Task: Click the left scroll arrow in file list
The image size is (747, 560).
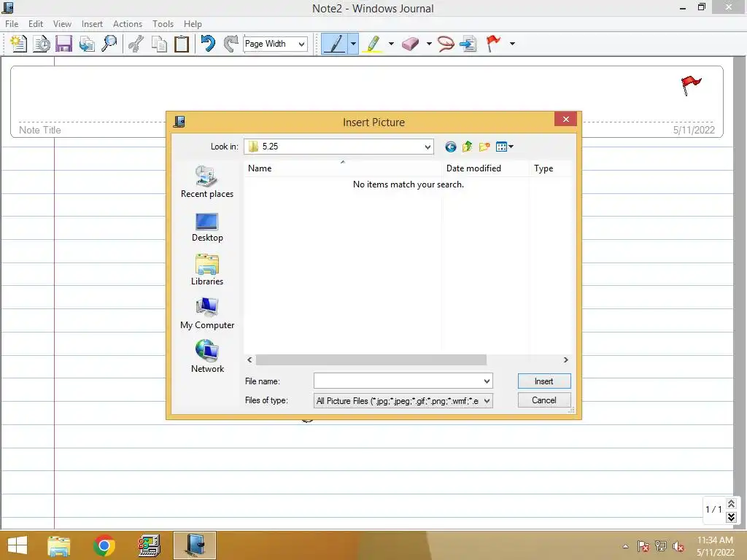Action: click(249, 360)
